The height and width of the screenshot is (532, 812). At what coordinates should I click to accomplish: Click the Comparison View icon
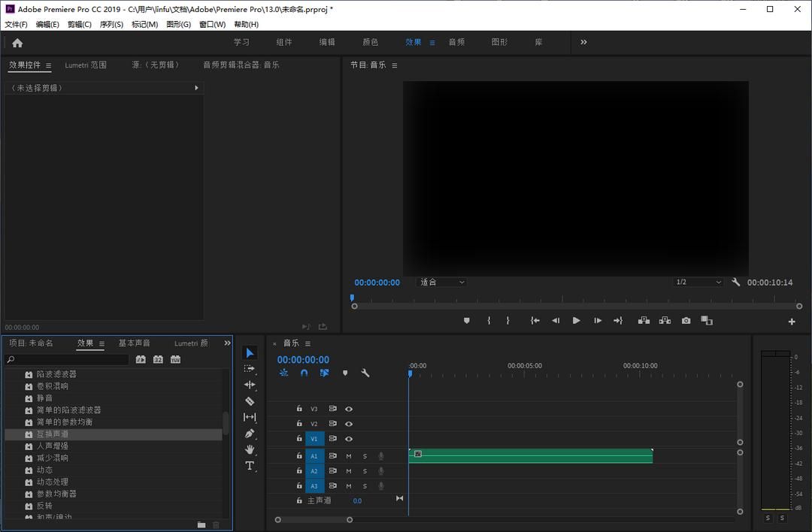click(707, 321)
